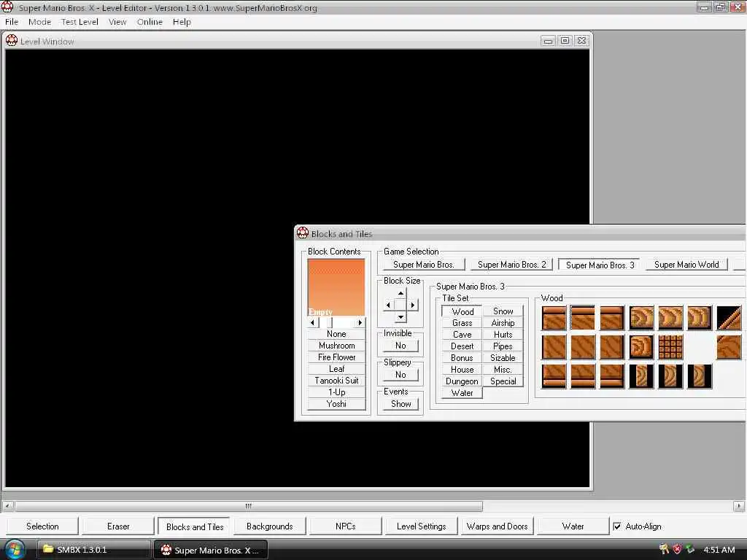Viewport: 747px width, 560px height.
Task: Toggle the Slippery No button
Action: (400, 375)
